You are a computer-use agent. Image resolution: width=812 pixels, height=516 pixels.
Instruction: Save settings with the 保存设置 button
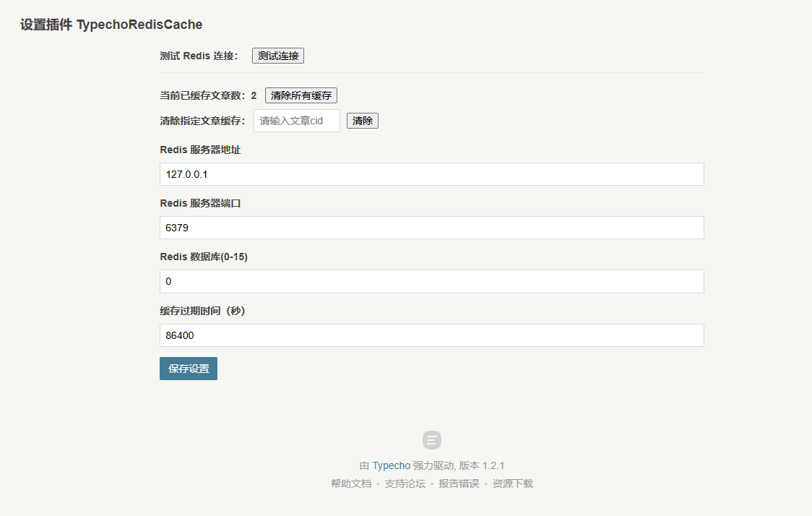[189, 369]
